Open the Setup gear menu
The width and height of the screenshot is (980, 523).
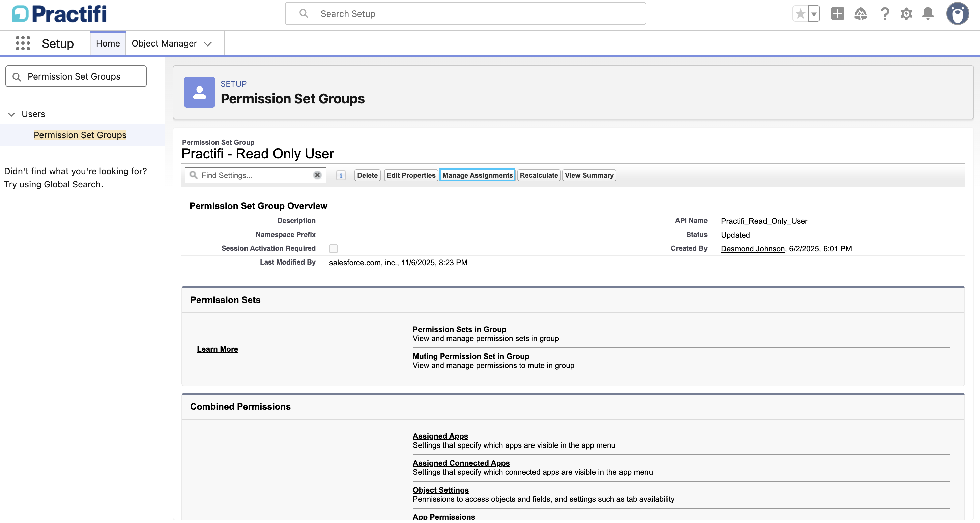[906, 14]
